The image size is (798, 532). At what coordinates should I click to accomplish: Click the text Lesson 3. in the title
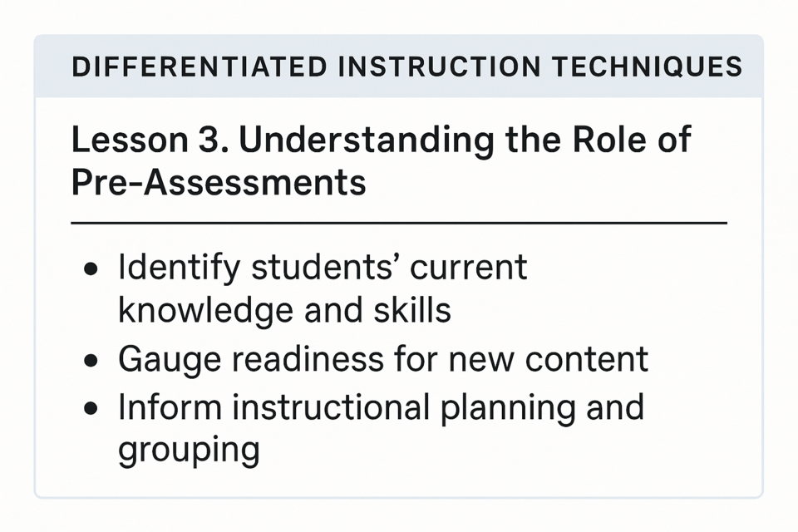[150, 139]
